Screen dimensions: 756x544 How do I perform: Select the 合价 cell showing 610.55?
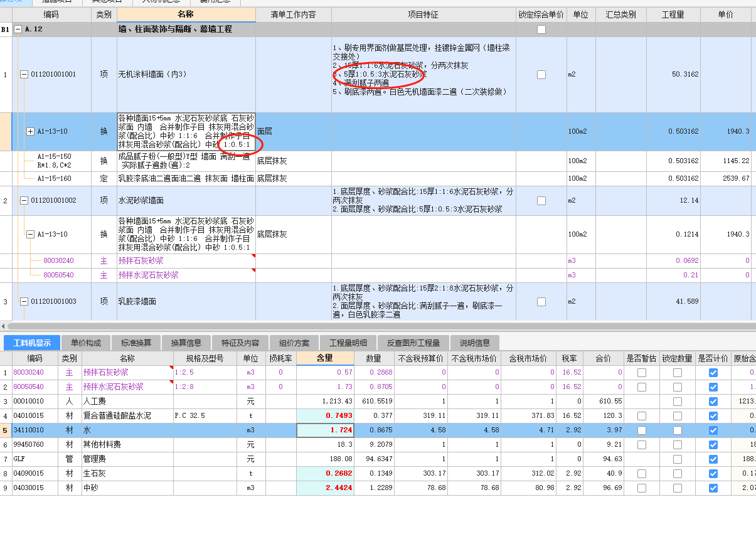click(604, 402)
